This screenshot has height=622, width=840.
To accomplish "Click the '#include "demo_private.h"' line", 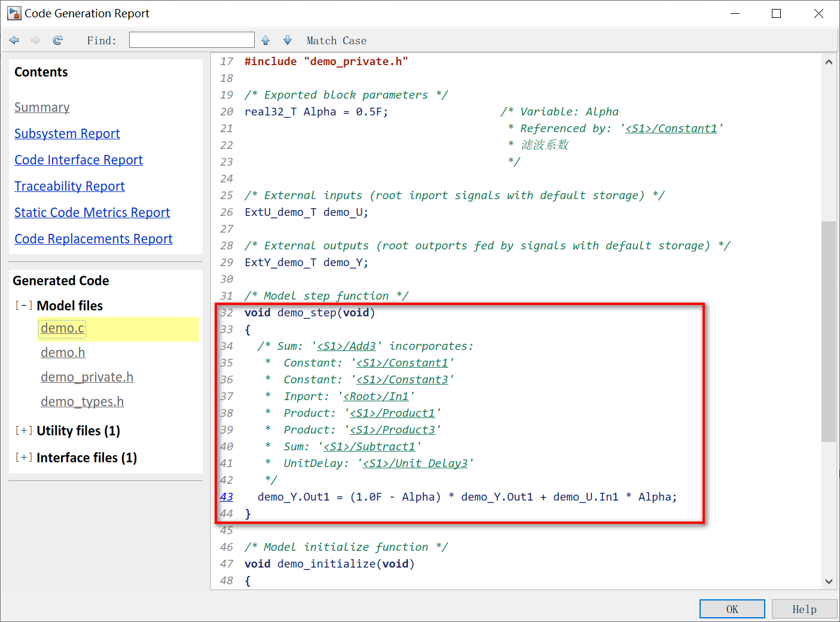I will point(326,62).
